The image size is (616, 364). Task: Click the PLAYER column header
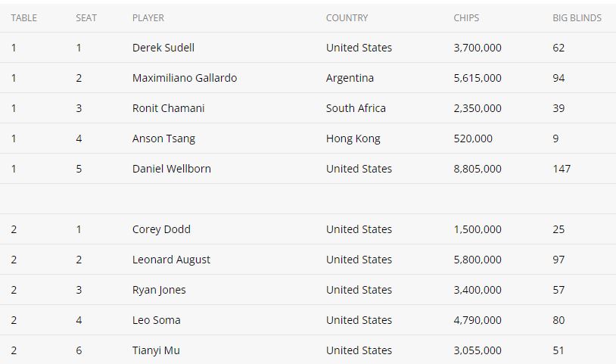click(x=148, y=18)
